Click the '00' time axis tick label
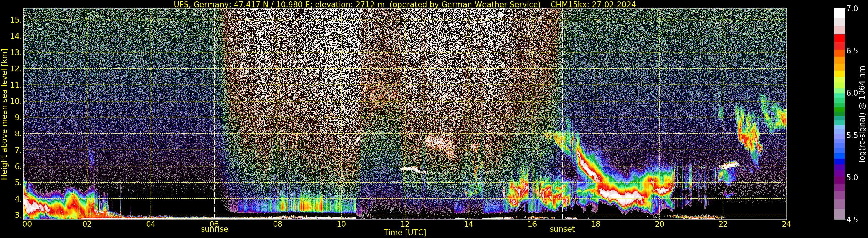The width and height of the screenshot is (868, 238). pos(27,224)
